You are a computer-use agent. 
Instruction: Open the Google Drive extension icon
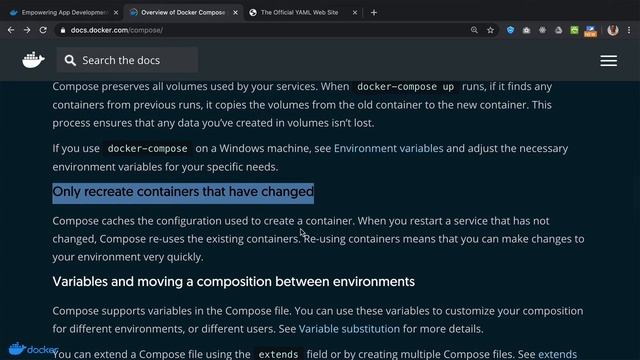tap(558, 30)
